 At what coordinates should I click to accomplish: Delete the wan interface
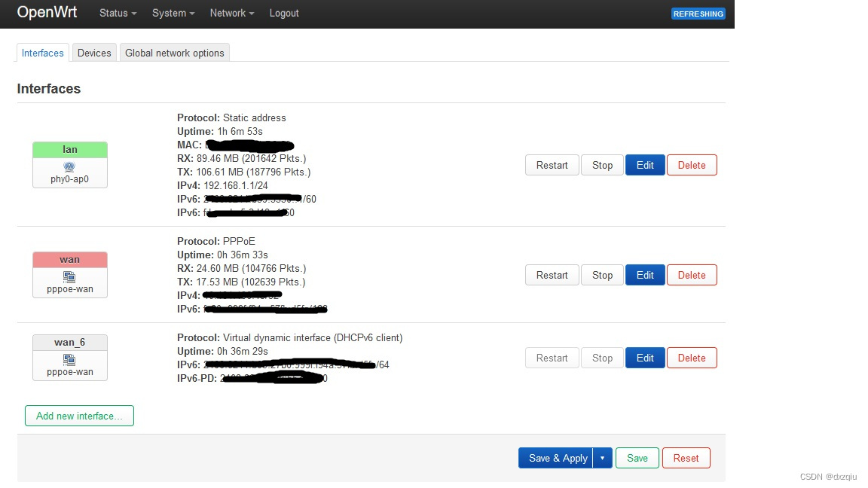692,275
